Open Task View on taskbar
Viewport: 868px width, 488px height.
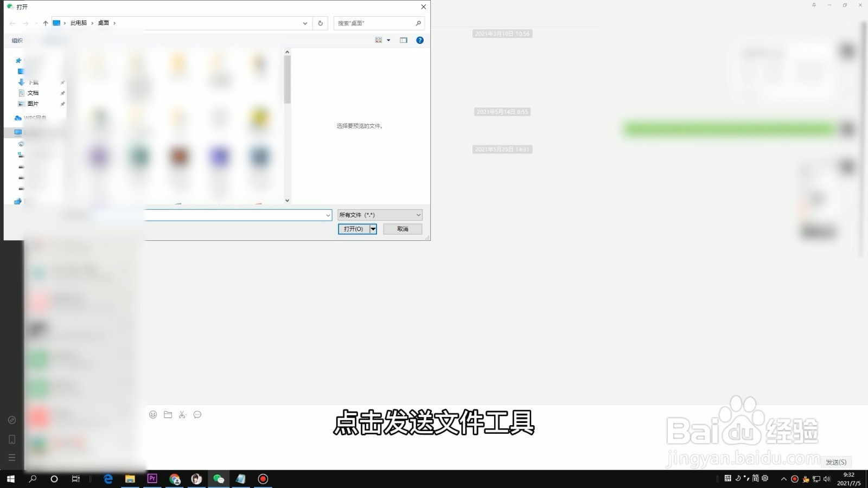(76, 479)
